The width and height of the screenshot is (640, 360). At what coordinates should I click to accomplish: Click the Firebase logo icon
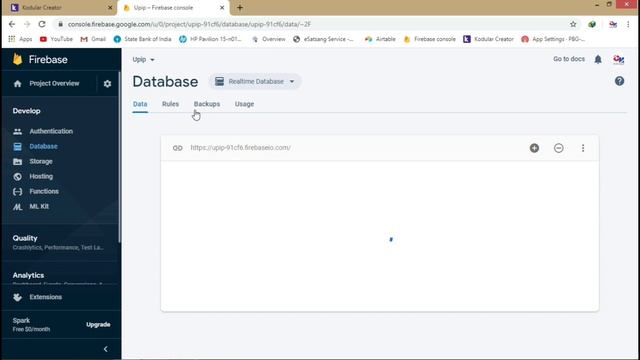point(18,59)
